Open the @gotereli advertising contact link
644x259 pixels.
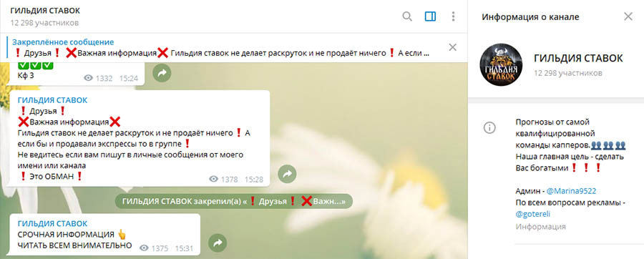pos(532,214)
